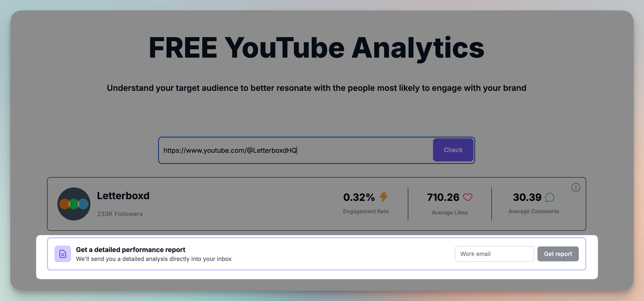644x301 pixels.
Task: Click the Letterboxd channel avatar
Action: [x=74, y=204]
